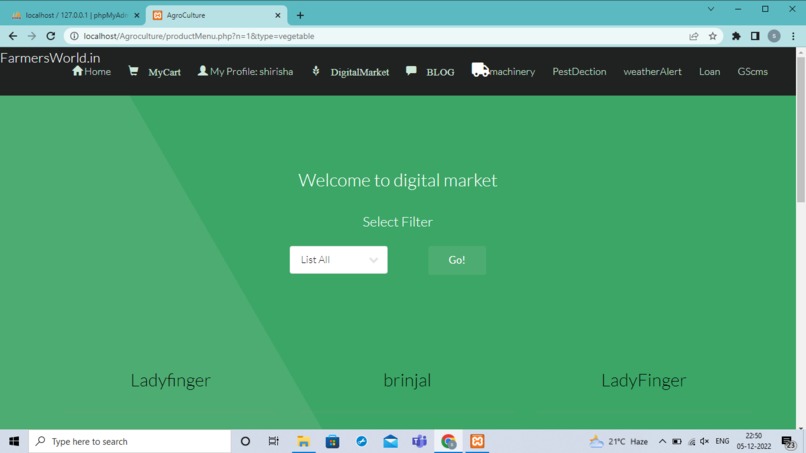The height and width of the screenshot is (453, 806).
Task: Open the XAMPP icon on the taskbar
Action: point(477,441)
